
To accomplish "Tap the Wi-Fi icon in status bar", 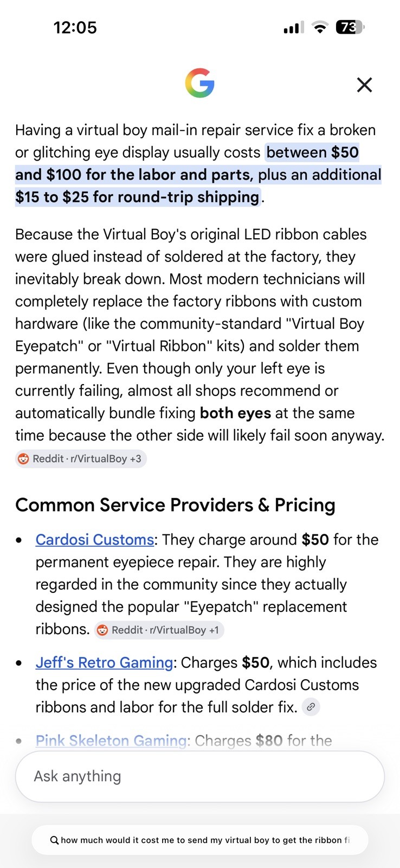I will (320, 27).
